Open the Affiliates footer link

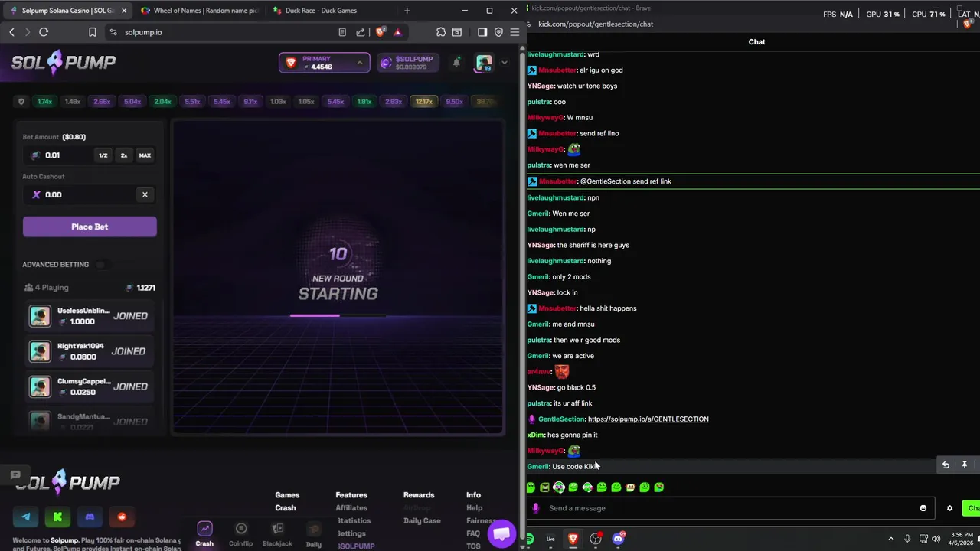[351, 508]
